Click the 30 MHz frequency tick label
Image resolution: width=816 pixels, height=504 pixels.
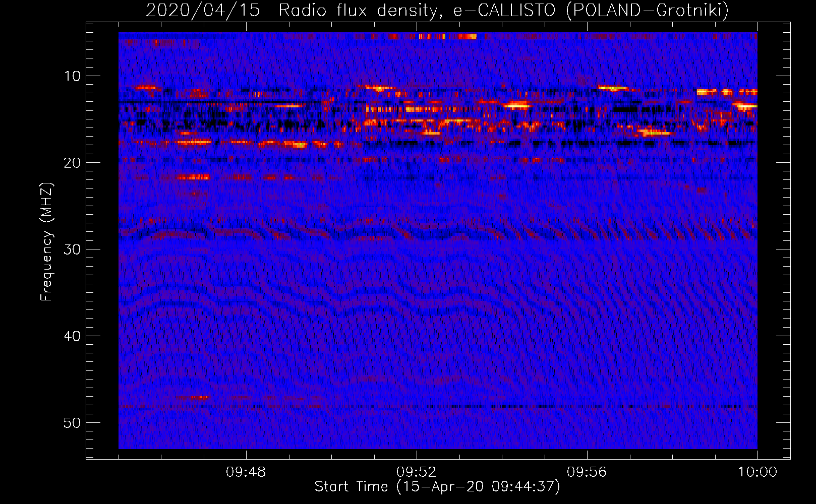(73, 249)
